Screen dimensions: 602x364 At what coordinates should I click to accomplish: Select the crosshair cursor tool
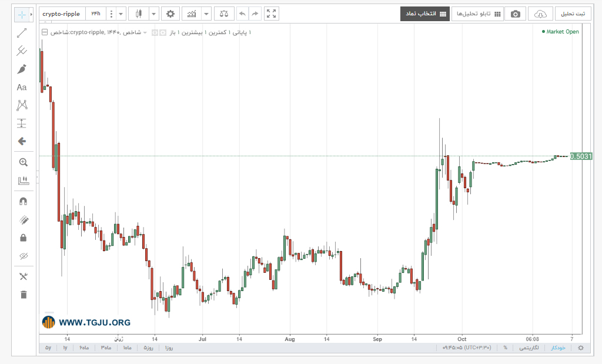(22, 15)
